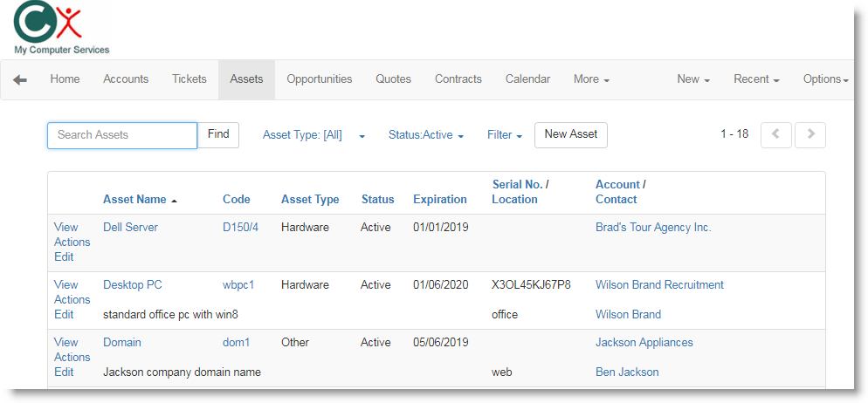Open the Opportunities tab
Screen dimensions: 868x403
[x=320, y=79]
